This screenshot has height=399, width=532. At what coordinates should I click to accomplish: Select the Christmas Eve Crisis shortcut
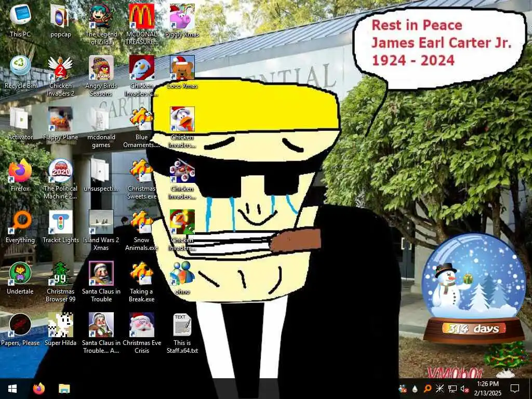141,334
